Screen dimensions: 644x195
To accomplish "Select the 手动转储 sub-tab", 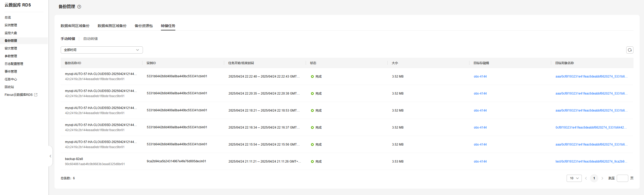I will (68, 39).
